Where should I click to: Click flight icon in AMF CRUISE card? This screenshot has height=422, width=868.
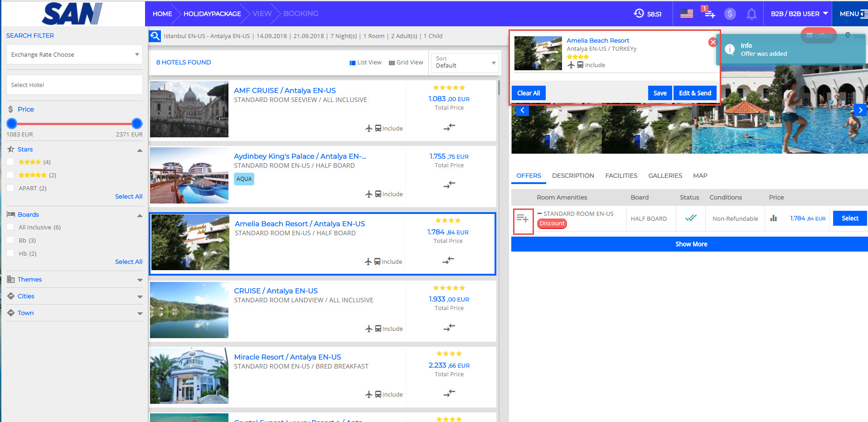[369, 128]
